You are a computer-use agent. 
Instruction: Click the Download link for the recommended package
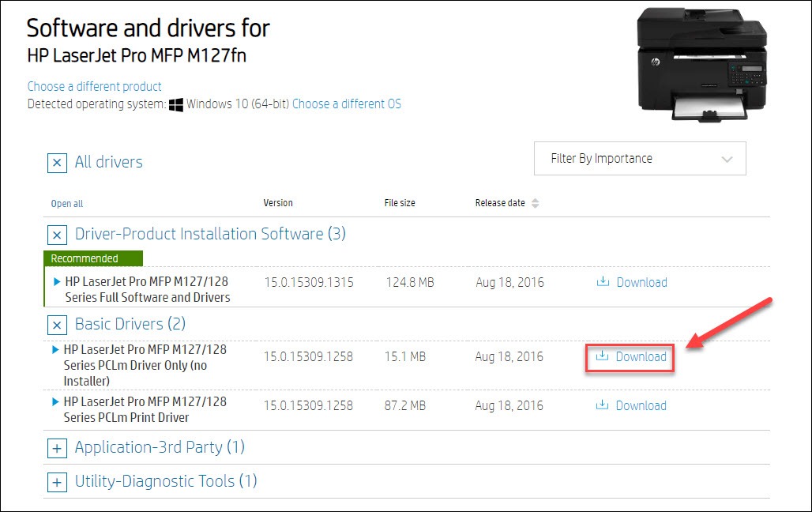pyautogui.click(x=641, y=282)
